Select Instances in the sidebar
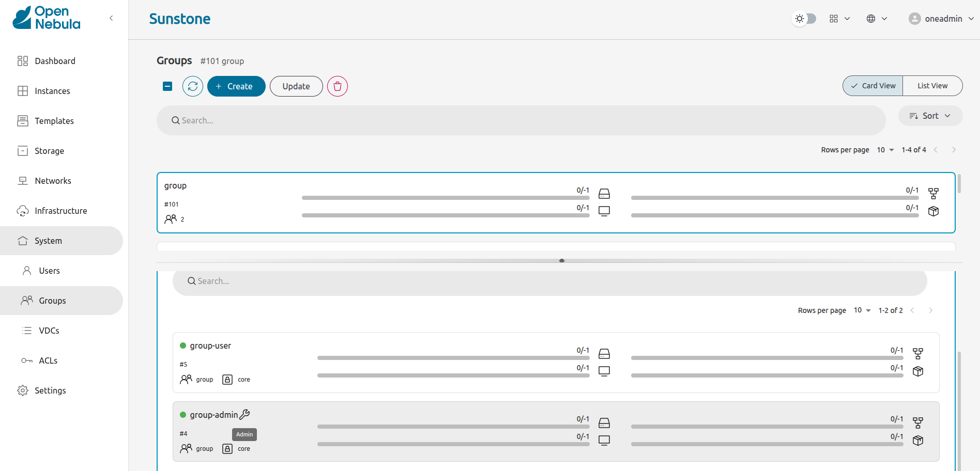The height and width of the screenshot is (471, 980). [x=52, y=91]
